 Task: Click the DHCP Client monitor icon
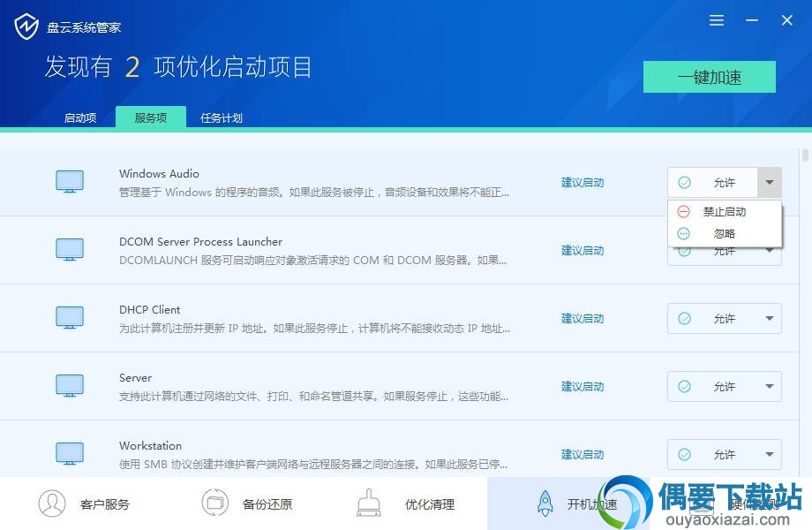(70, 318)
